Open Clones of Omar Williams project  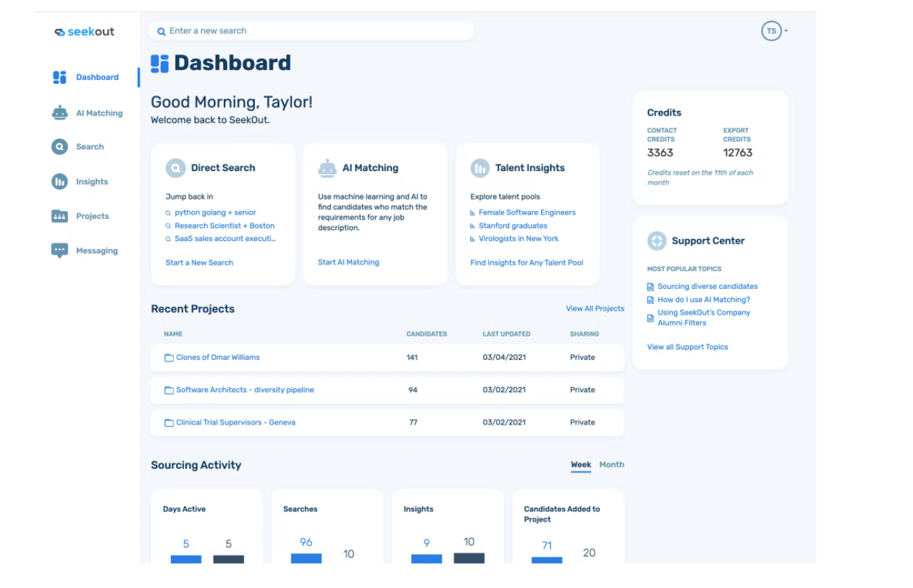[x=218, y=358]
